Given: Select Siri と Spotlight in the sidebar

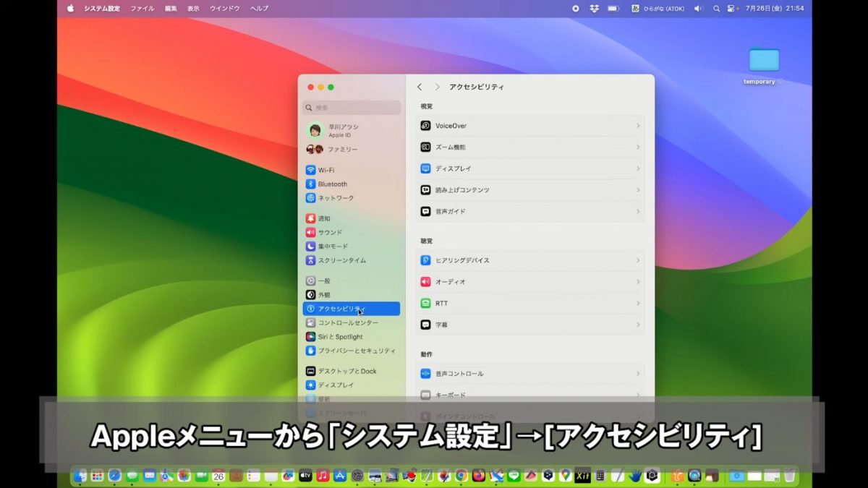Looking at the screenshot, I should pos(352,336).
